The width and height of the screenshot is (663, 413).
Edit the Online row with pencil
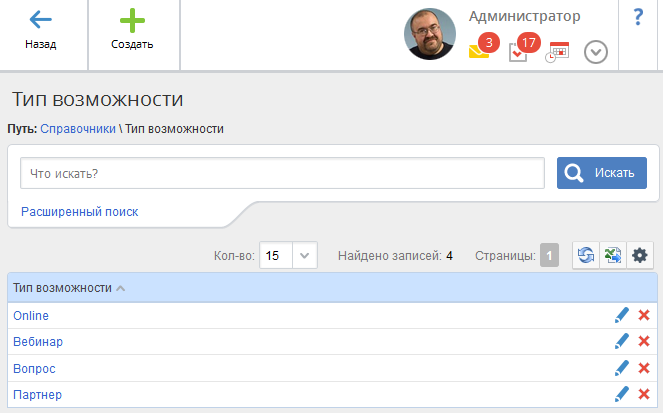(x=622, y=315)
